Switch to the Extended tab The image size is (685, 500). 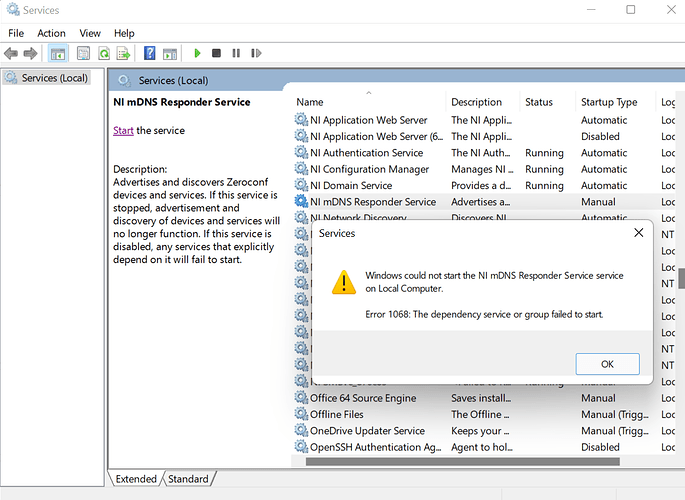[x=136, y=479]
